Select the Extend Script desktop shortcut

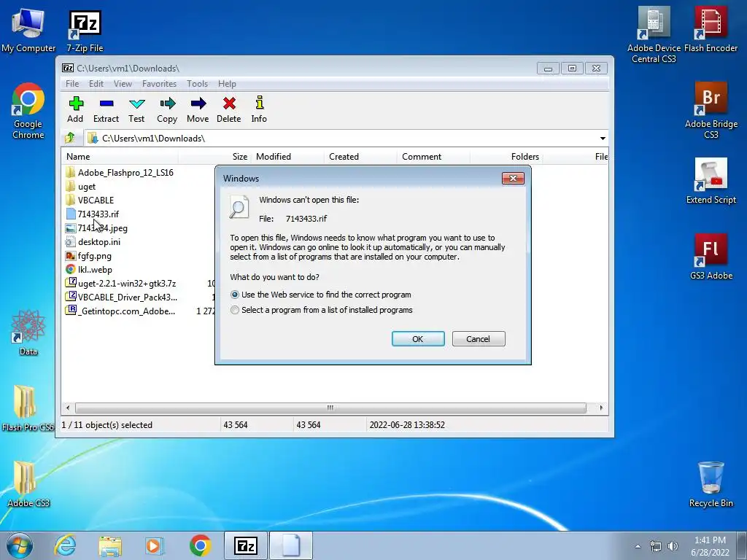711,181
